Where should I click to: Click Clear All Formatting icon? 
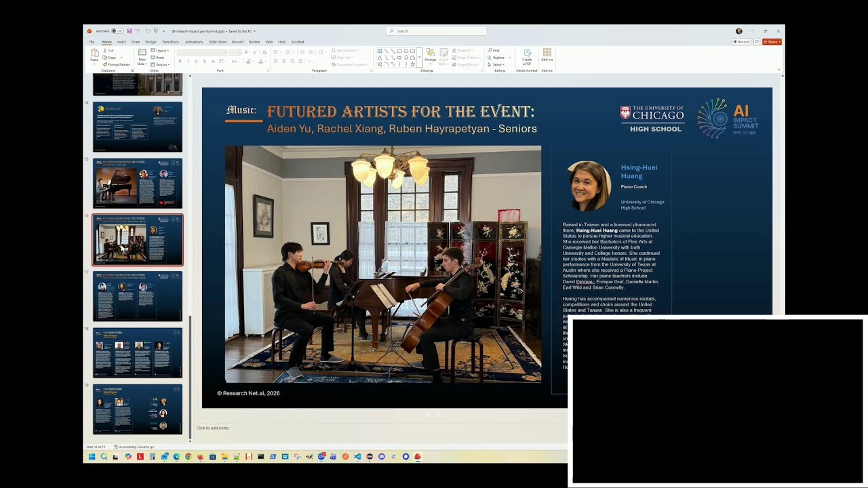[x=264, y=52]
